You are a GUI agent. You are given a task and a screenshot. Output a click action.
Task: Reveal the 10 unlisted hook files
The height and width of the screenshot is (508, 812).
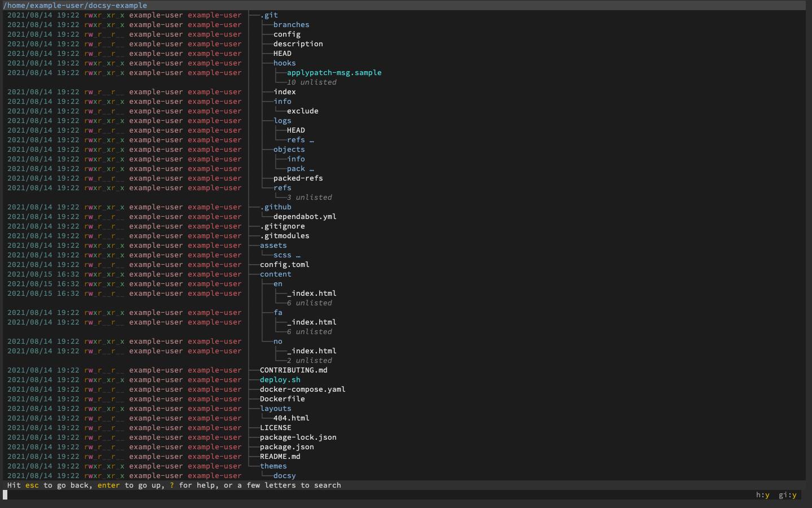311,82
